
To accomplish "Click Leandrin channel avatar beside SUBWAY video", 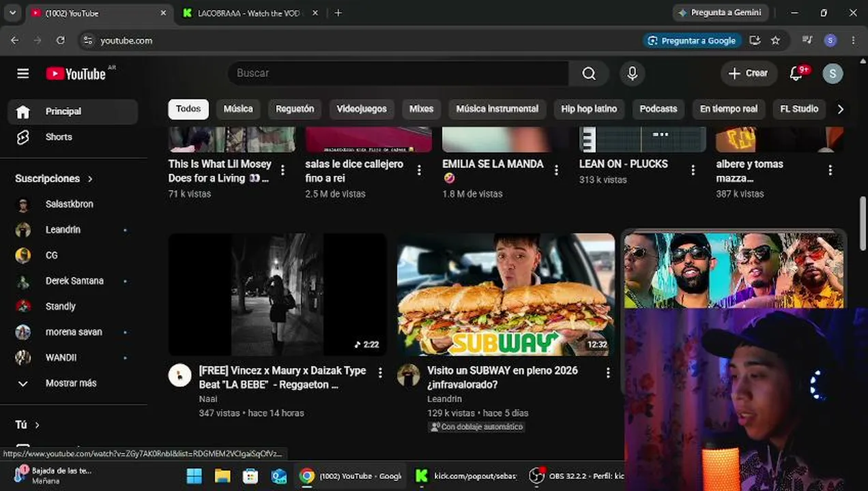I will [408, 375].
